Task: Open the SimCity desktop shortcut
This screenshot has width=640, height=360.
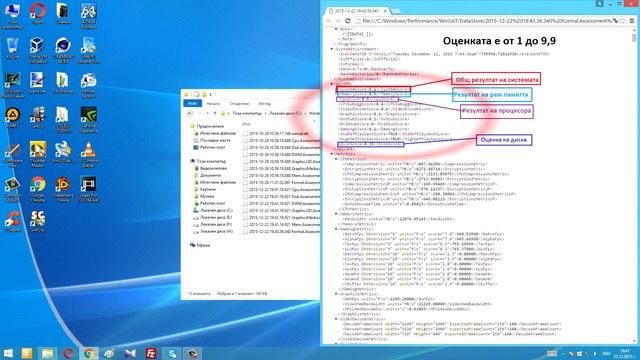Action: [38, 222]
